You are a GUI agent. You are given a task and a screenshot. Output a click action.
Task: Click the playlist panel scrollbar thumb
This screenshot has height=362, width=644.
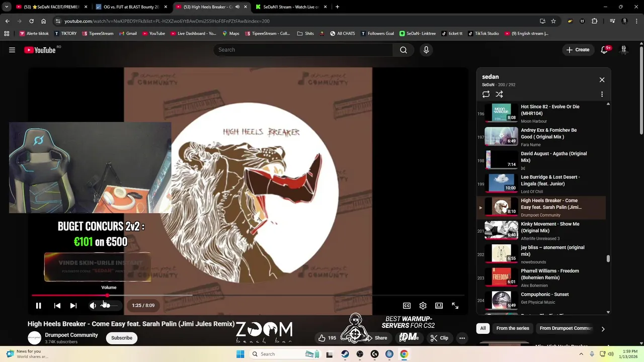point(608,259)
